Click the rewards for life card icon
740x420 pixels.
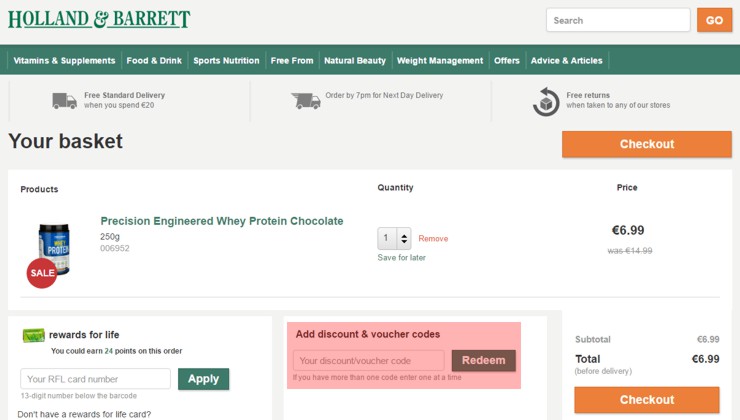(x=34, y=335)
